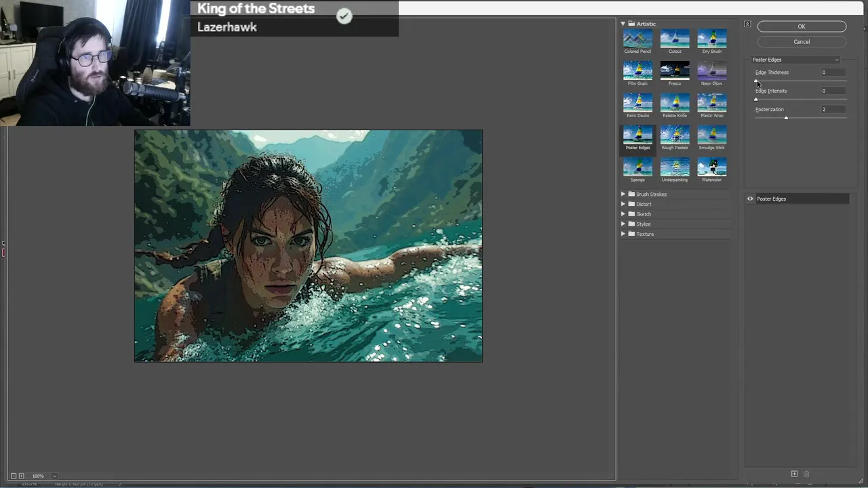Select the Colored Pencil filter thumbnail
Screen dimensions: 868x488
pos(637,39)
